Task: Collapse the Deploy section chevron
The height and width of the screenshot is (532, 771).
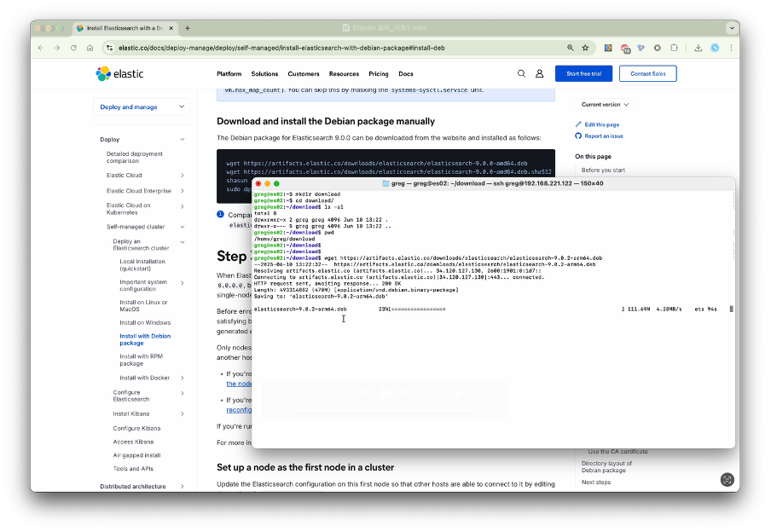Action: pyautogui.click(x=183, y=140)
